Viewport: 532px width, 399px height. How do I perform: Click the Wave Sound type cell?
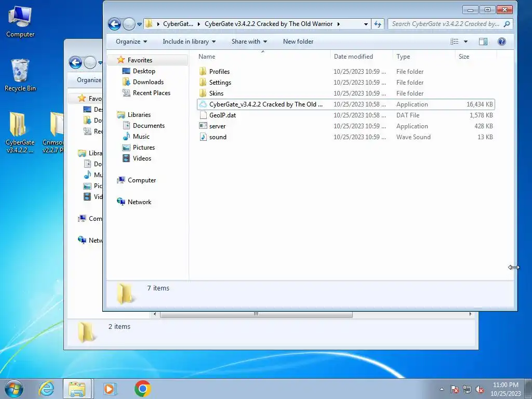click(x=413, y=137)
